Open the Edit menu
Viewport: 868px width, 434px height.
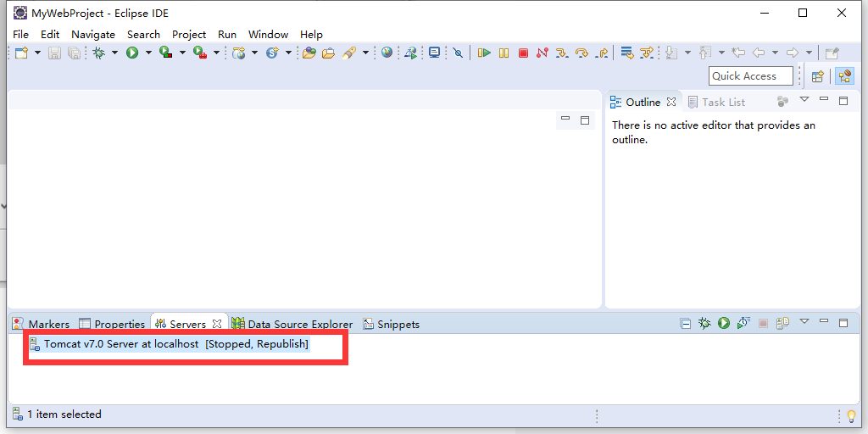(50, 34)
